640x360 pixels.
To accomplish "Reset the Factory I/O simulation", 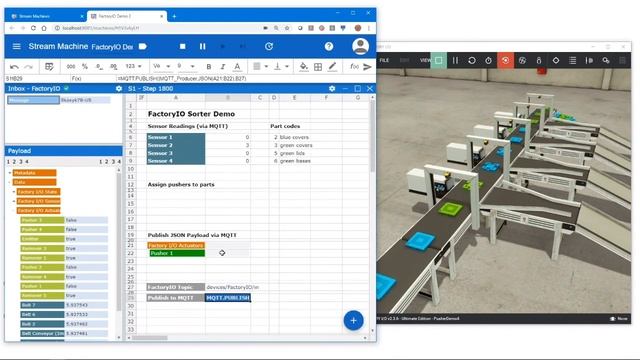I will click(472, 60).
